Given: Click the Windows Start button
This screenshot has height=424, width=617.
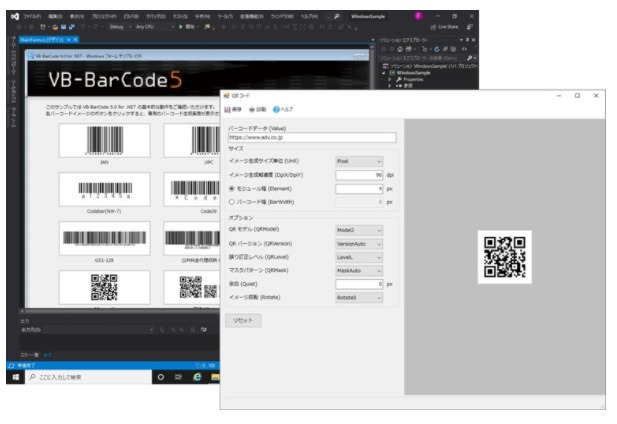Looking at the screenshot, I should click(16, 377).
